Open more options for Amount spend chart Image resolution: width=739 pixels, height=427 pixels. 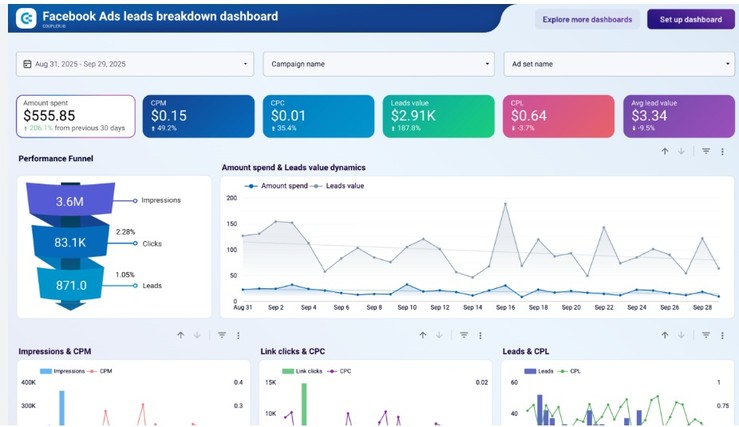coord(722,151)
